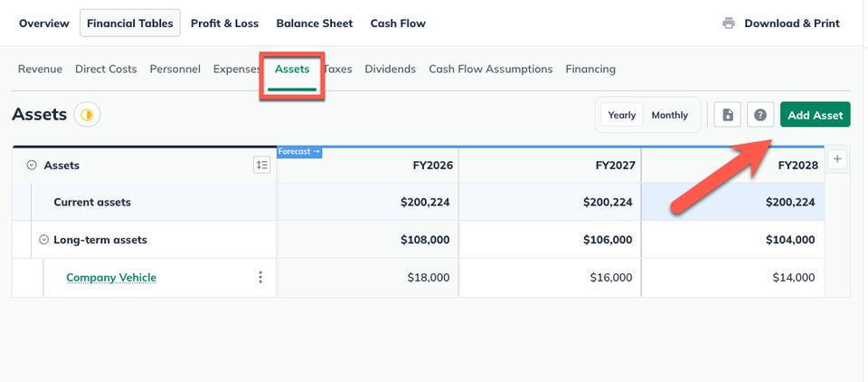Click Long-term assets value $106,000

pyautogui.click(x=608, y=240)
